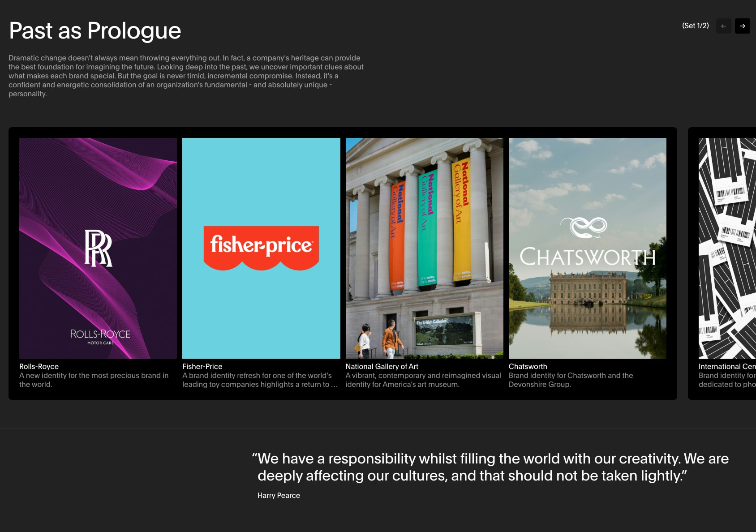Open the barcode-pattern International Center image
756x532 pixels.
pos(727,248)
